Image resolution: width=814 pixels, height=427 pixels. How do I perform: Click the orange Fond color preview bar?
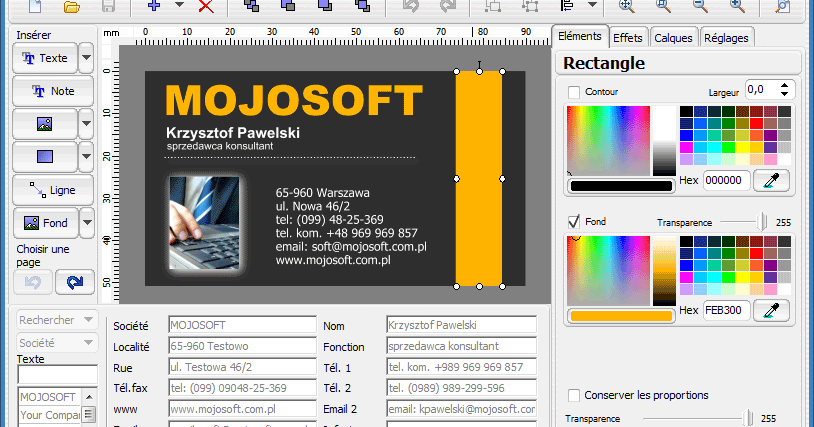point(621,315)
